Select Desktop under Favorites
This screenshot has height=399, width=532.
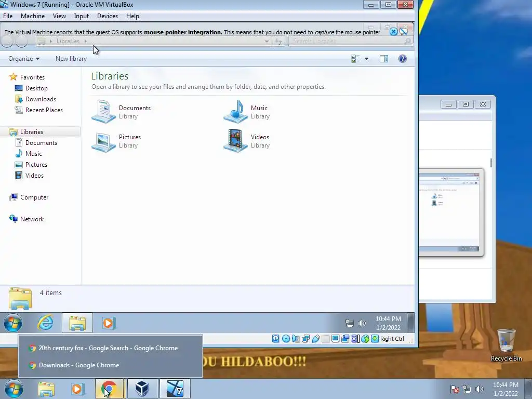click(31, 88)
